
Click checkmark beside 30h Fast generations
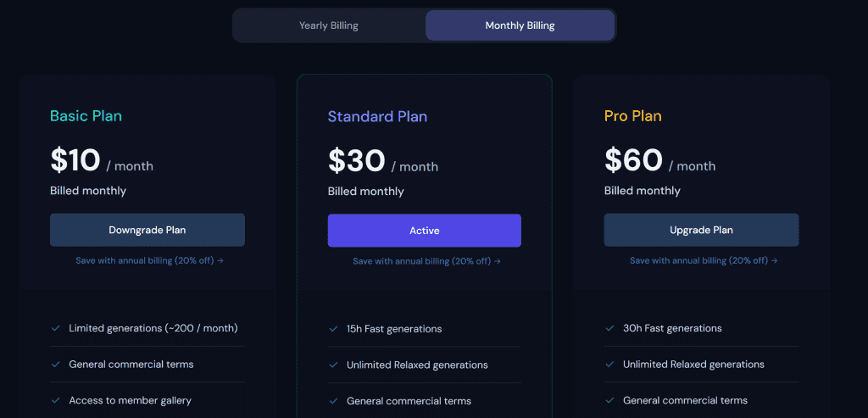click(x=609, y=328)
